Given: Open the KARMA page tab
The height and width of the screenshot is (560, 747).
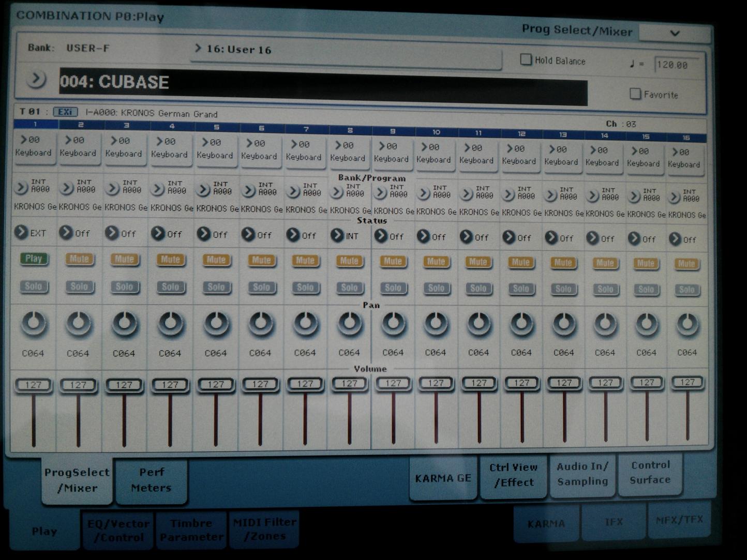Looking at the screenshot, I should (546, 523).
